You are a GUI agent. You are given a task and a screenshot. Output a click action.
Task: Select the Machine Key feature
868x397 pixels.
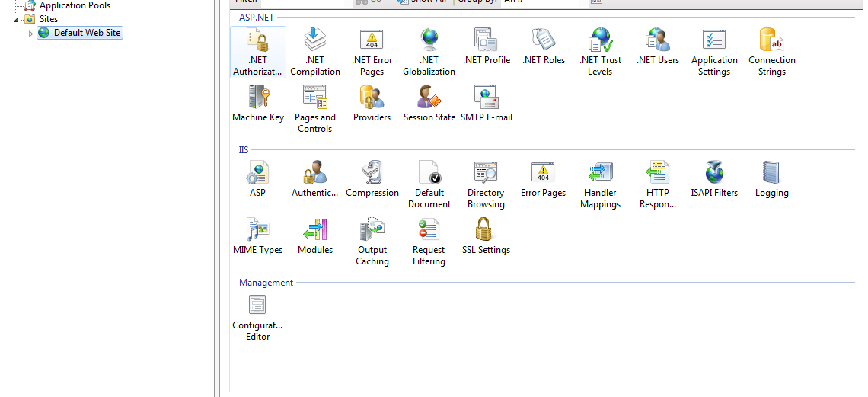click(258, 104)
